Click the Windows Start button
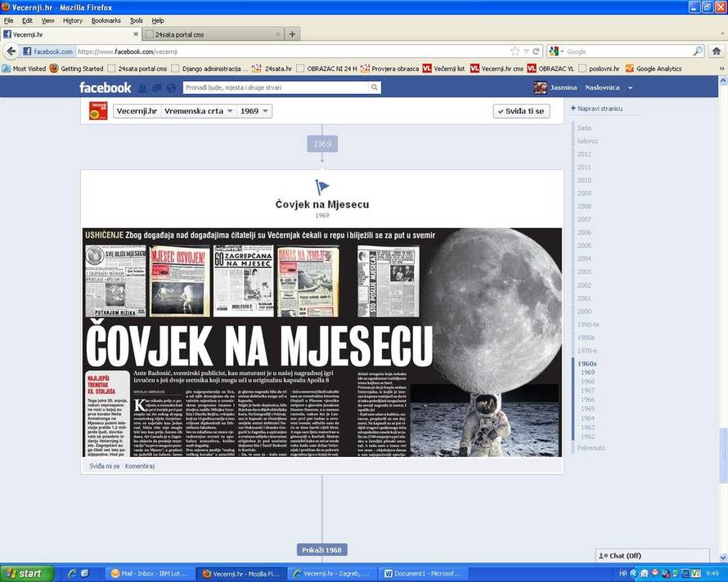Image resolution: width=728 pixels, height=582 pixels. [26, 574]
